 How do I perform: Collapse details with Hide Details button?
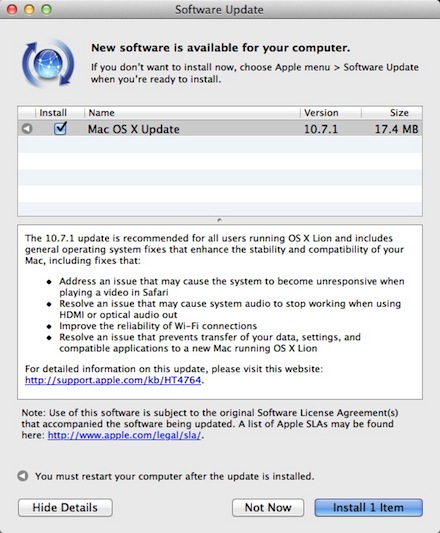(x=65, y=508)
